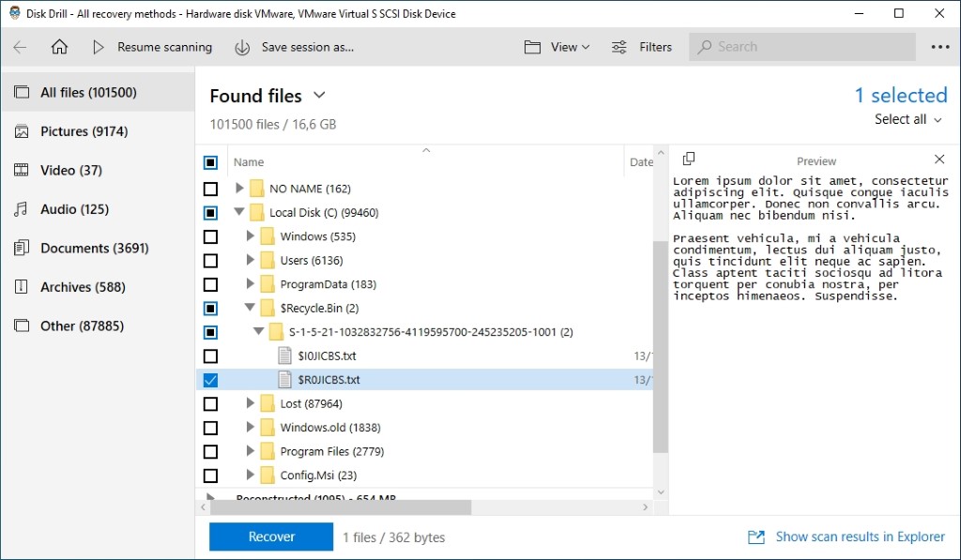Click the back arrow icon
This screenshot has width=961, height=560.
coord(21,47)
